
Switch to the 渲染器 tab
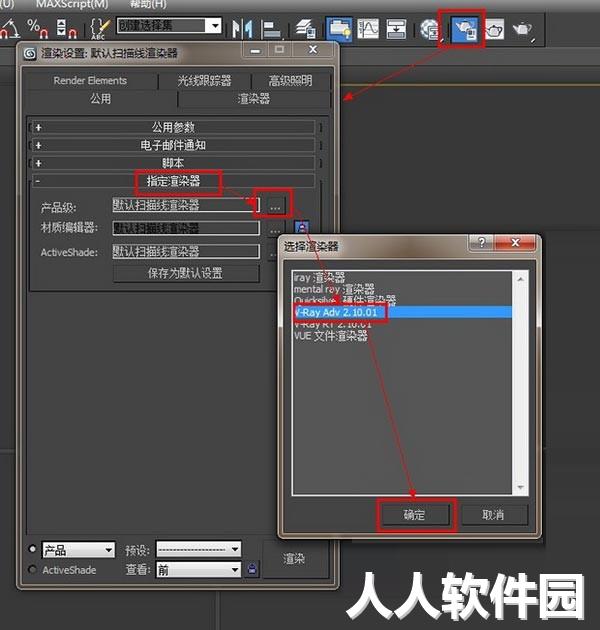pyautogui.click(x=254, y=99)
